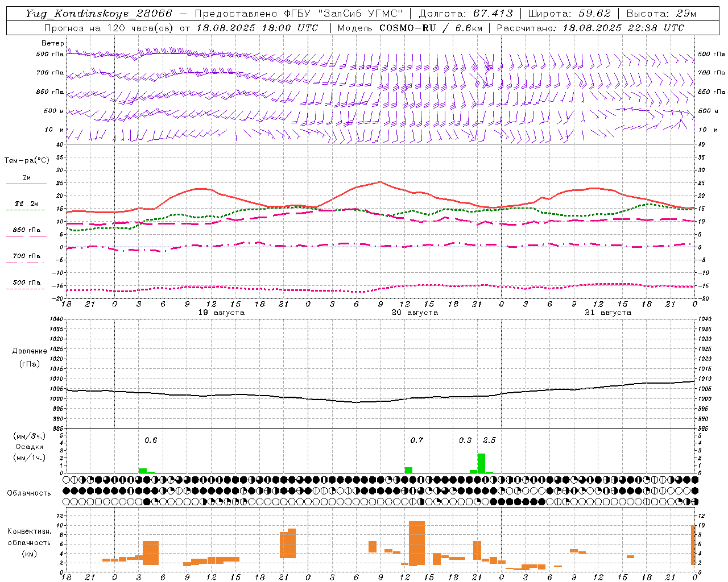The height and width of the screenshot is (582, 728).
Task: Click the 19 августа date label
Action: [221, 313]
